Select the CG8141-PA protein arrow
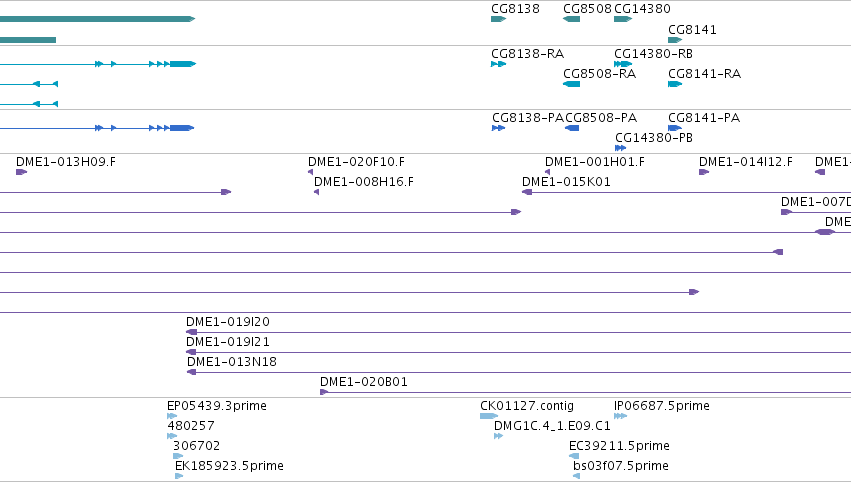The height and width of the screenshot is (482, 851). (x=675, y=128)
